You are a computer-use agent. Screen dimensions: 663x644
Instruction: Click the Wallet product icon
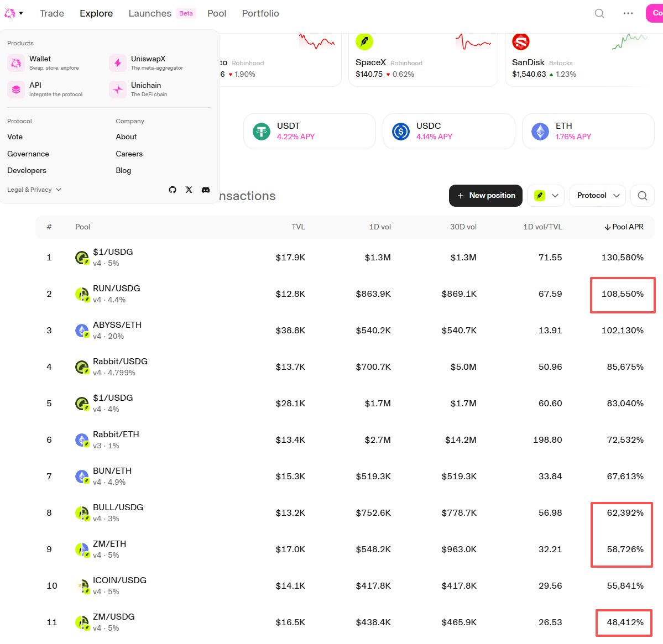pos(16,63)
